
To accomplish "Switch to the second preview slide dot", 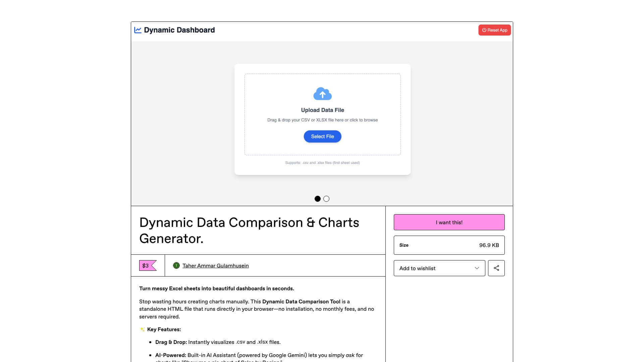I will pos(326,199).
